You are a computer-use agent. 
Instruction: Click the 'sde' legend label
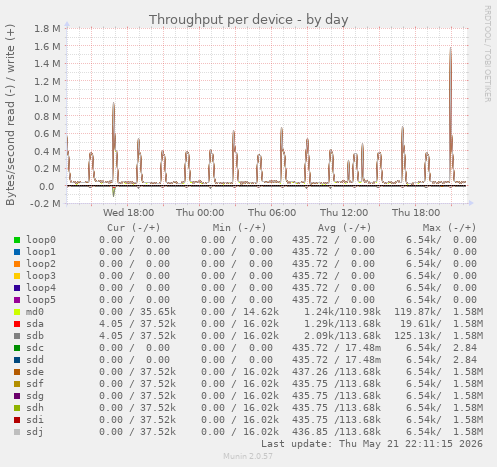pos(35,372)
